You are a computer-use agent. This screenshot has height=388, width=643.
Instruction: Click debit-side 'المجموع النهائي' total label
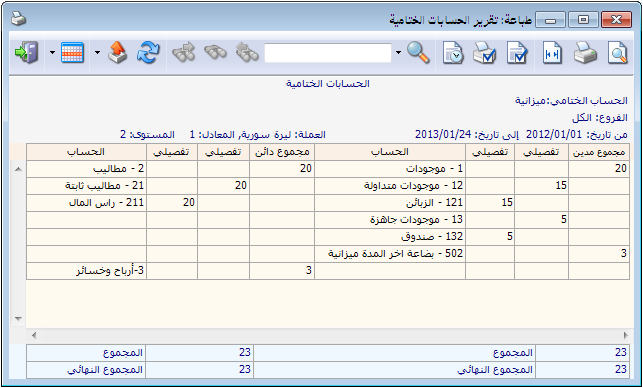pyautogui.click(x=495, y=370)
